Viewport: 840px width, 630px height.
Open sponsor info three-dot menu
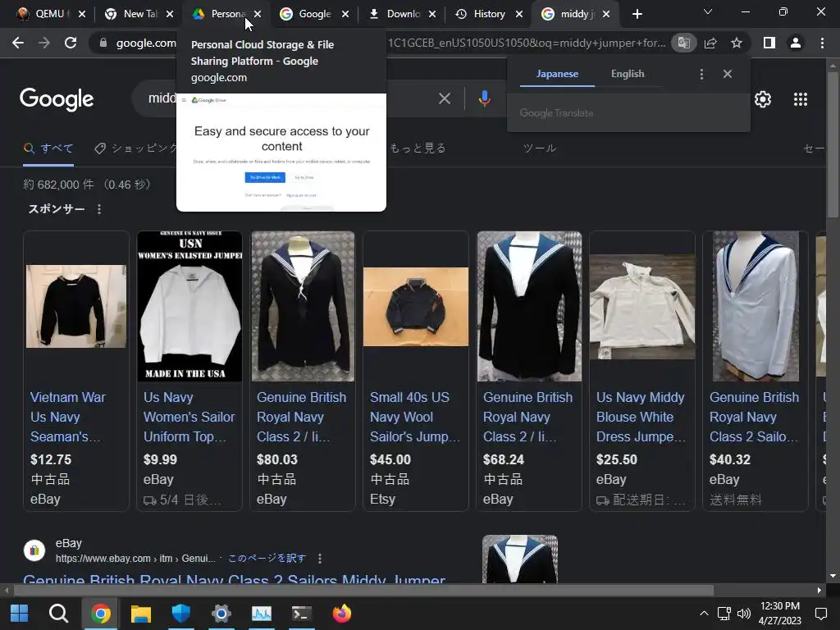[99, 209]
